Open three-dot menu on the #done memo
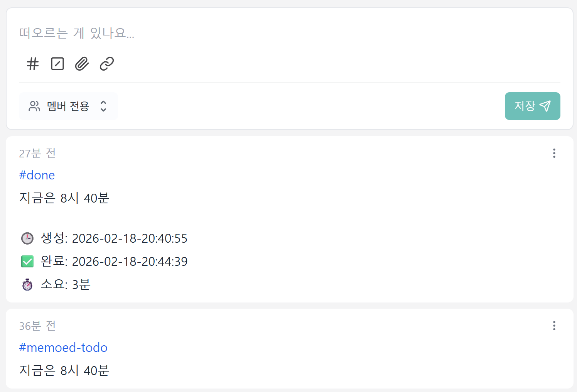This screenshot has width=577, height=392. click(554, 153)
